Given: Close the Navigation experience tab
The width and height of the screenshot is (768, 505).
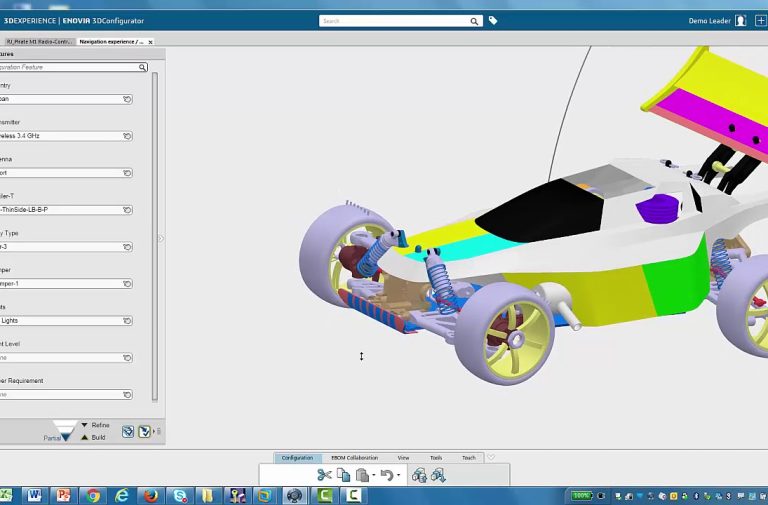Looking at the screenshot, I should (150, 42).
